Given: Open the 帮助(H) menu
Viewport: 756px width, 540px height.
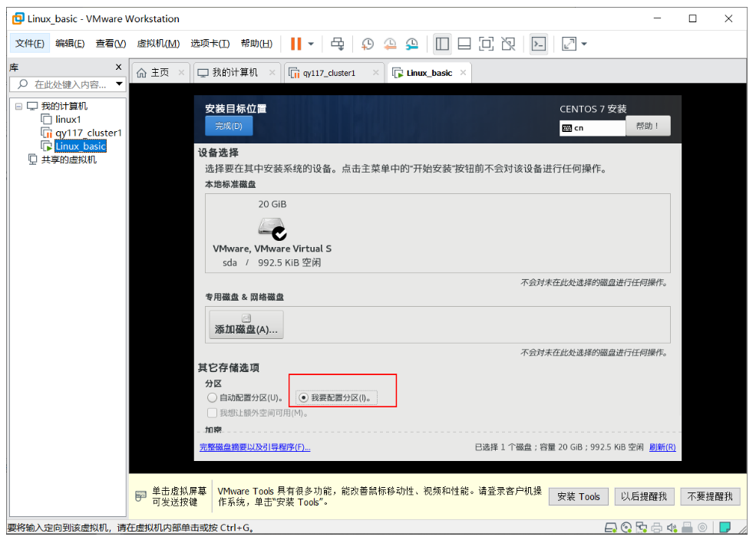Looking at the screenshot, I should (x=256, y=44).
